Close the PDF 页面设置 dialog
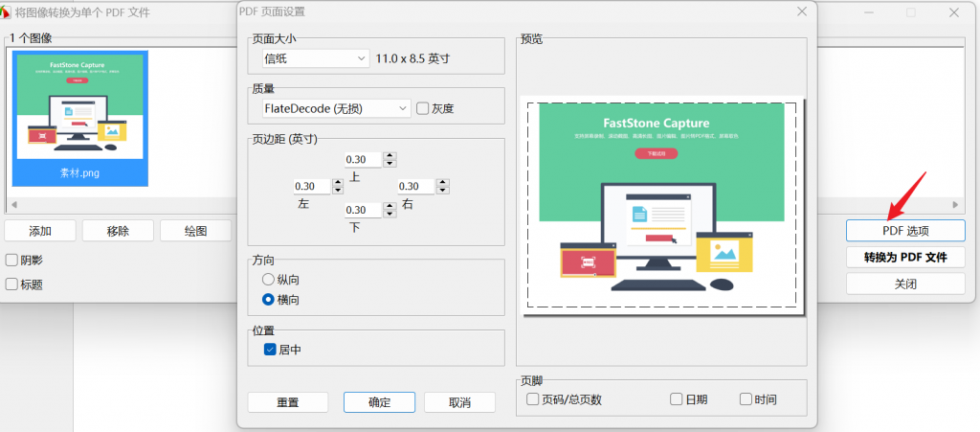The image size is (980, 432). 801,11
